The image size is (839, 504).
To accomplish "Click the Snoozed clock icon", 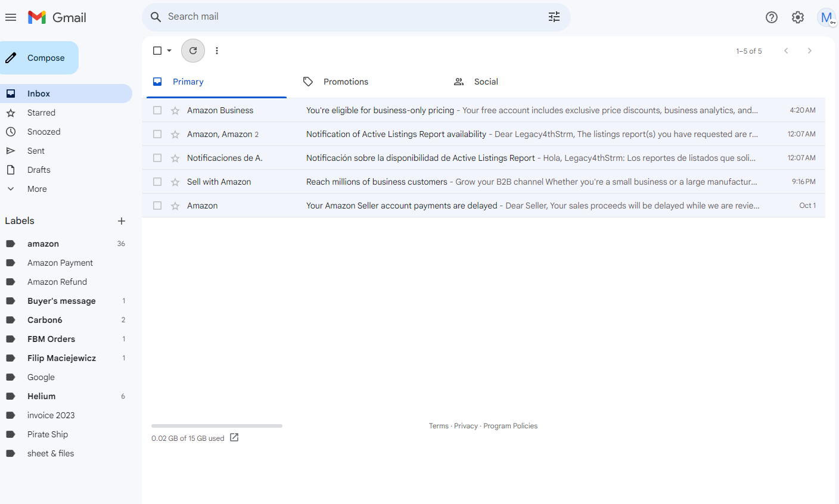I will click(x=11, y=132).
